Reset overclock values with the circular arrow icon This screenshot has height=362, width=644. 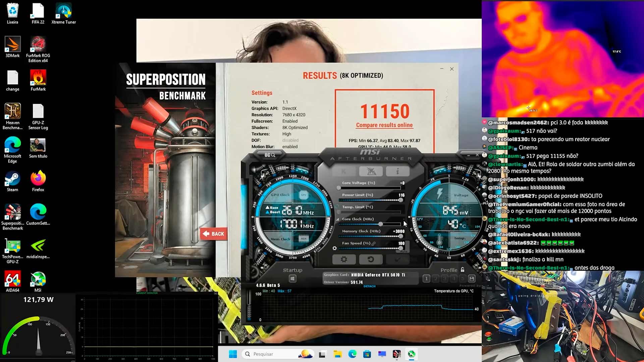(371, 260)
